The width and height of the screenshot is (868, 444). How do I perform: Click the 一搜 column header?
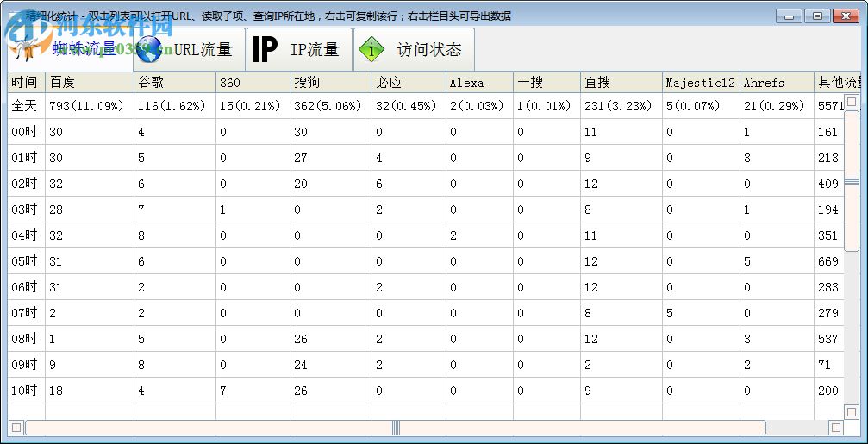tap(547, 83)
